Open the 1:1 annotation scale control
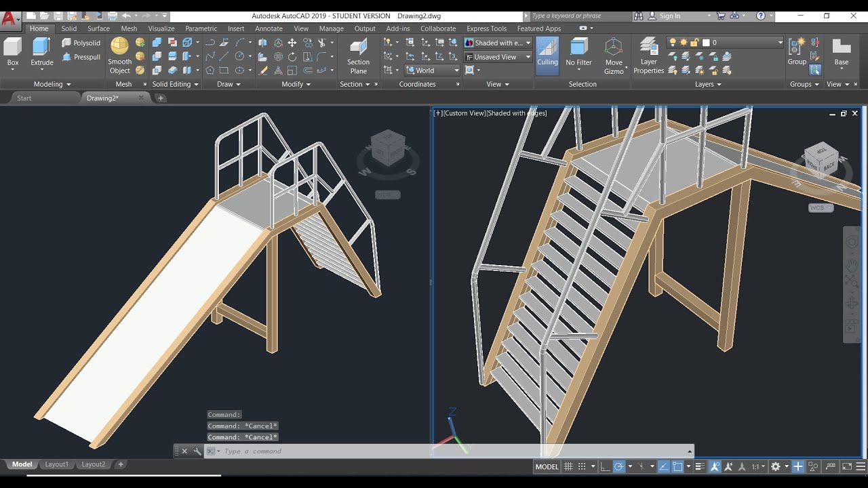The width and height of the screenshot is (868, 488). point(757,466)
